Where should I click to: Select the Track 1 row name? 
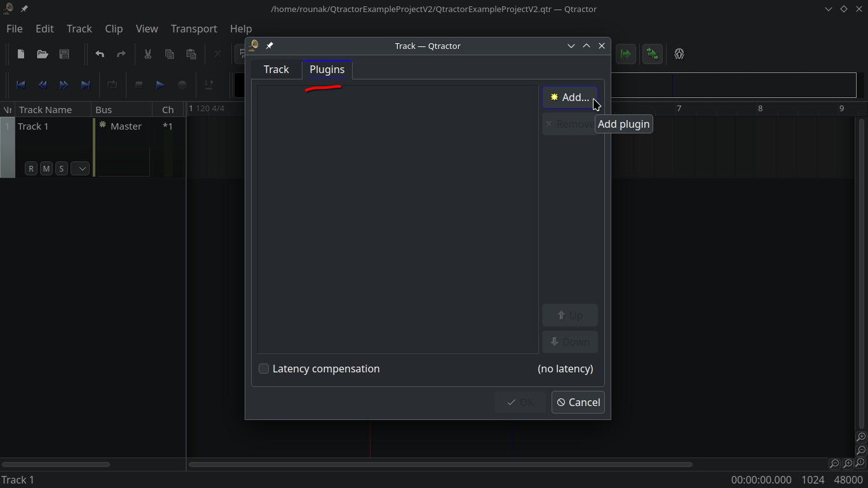coord(33,126)
